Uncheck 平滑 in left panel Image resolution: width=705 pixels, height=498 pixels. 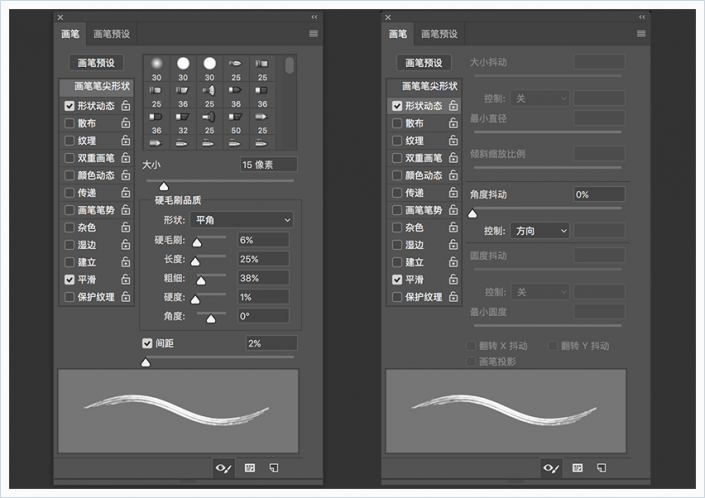[69, 280]
